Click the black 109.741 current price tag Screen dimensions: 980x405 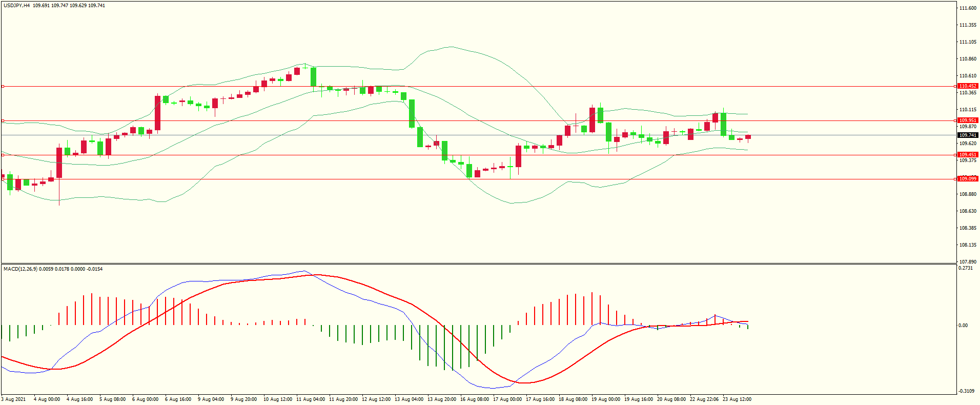pos(968,135)
